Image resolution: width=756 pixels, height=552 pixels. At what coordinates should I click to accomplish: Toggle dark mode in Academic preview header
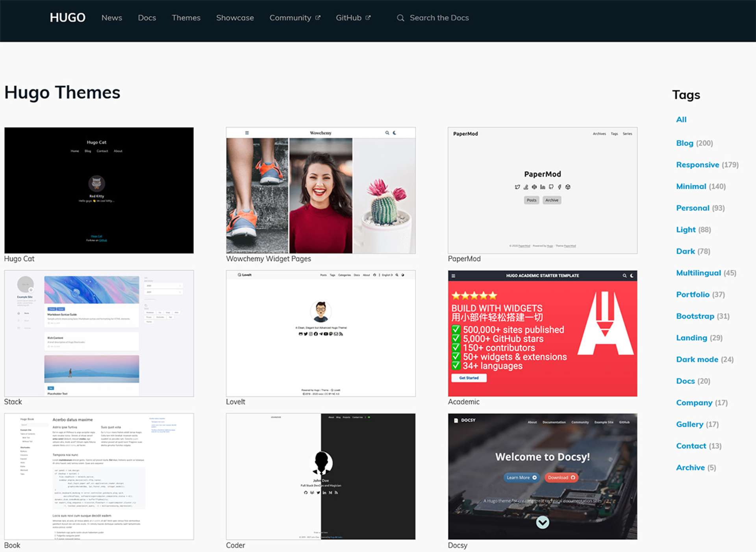pos(632,276)
